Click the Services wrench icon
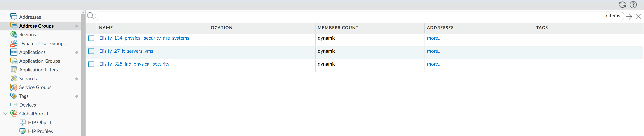The width and height of the screenshot is (644, 136). coord(14,78)
